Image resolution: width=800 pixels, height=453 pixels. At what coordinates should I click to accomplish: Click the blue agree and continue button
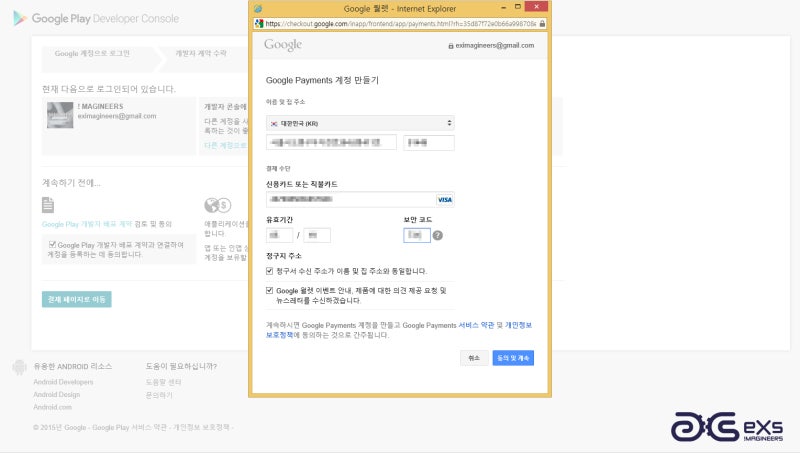(x=513, y=358)
